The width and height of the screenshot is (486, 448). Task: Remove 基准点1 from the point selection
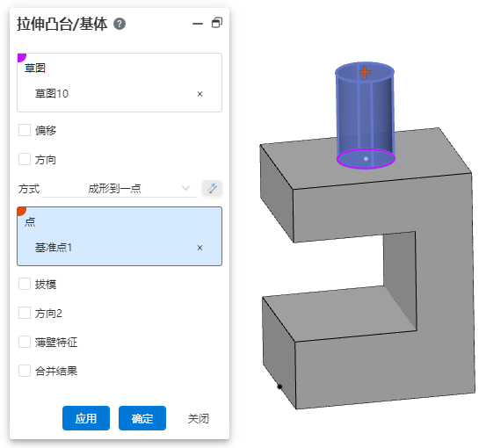pyautogui.click(x=199, y=248)
